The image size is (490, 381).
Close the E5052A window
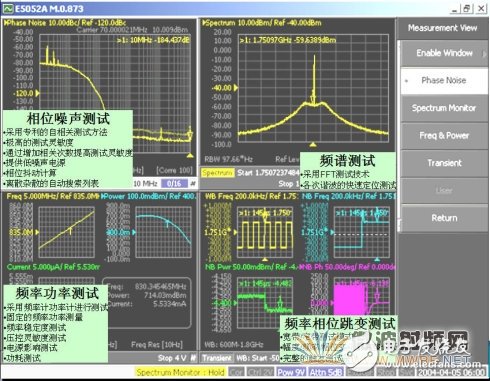point(481,9)
